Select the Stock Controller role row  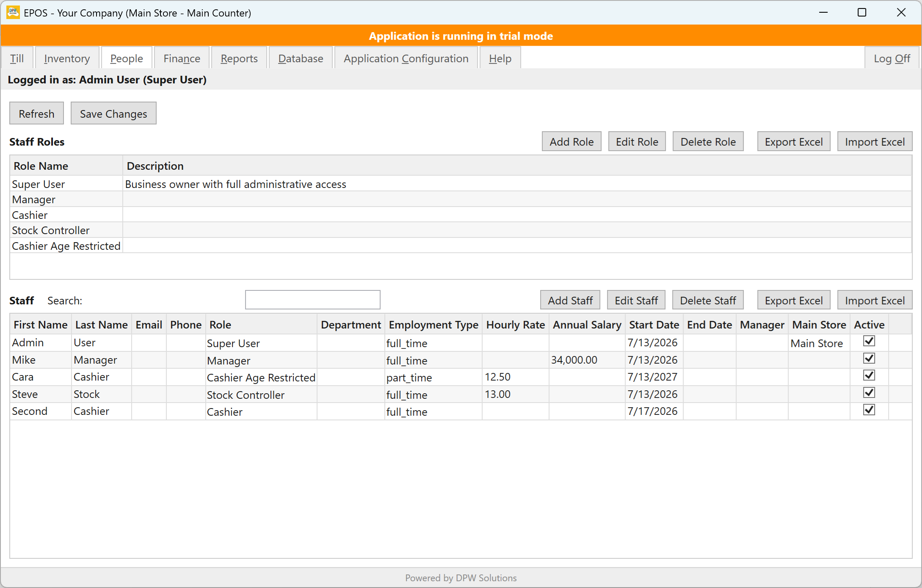tap(461, 230)
